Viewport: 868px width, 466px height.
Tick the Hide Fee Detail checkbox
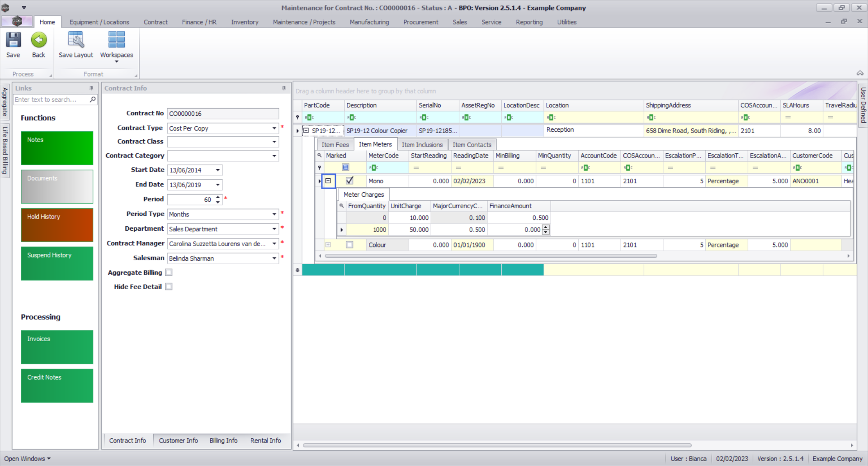click(x=169, y=286)
